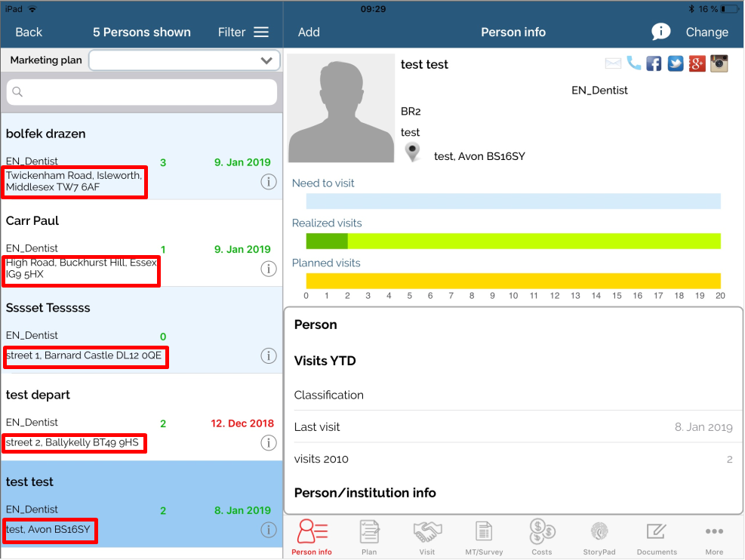The width and height of the screenshot is (745, 560).
Task: Open the More tab options
Action: [x=714, y=537]
